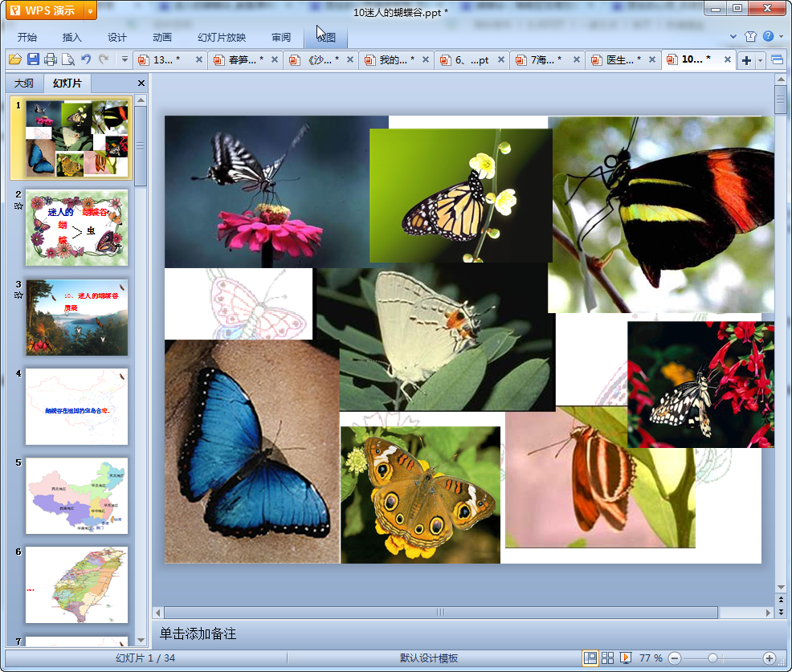Select slide 3 thumbnail in slide panel
This screenshot has height=672, width=792.
pyautogui.click(x=76, y=317)
